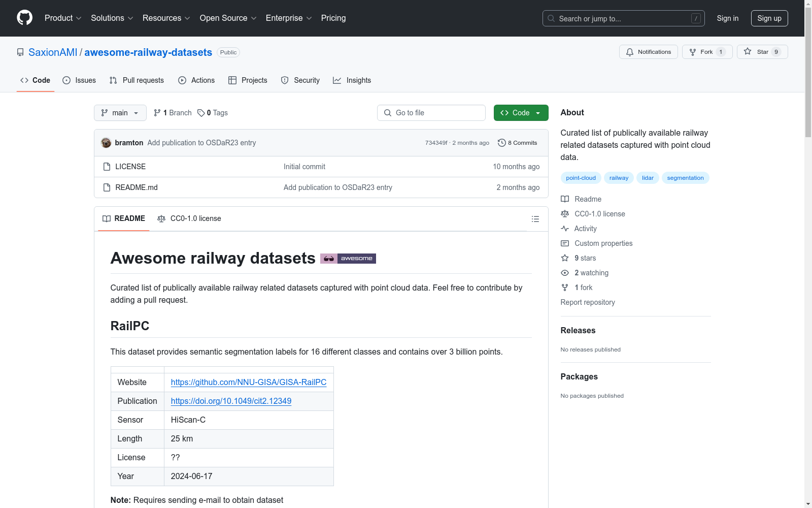Screen dimensions: 812x508
Task: Expand the Solutions menu
Action: click(112, 18)
